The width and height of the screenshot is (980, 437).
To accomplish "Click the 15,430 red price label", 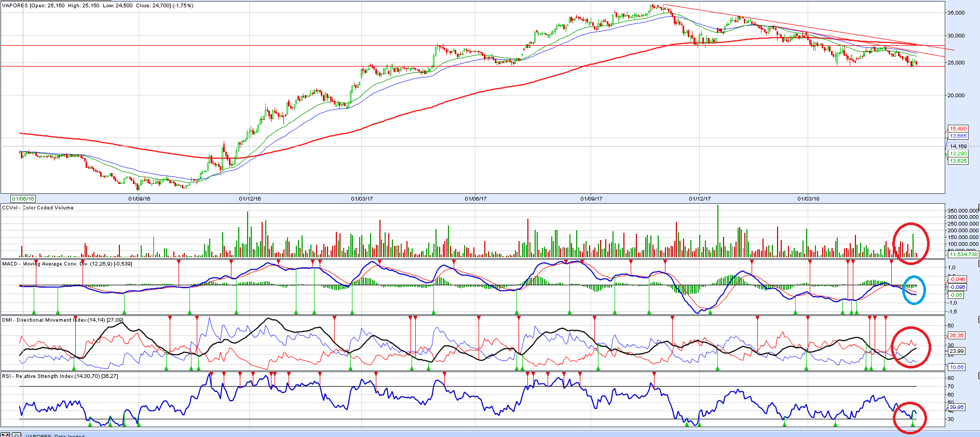I will pyautogui.click(x=958, y=129).
